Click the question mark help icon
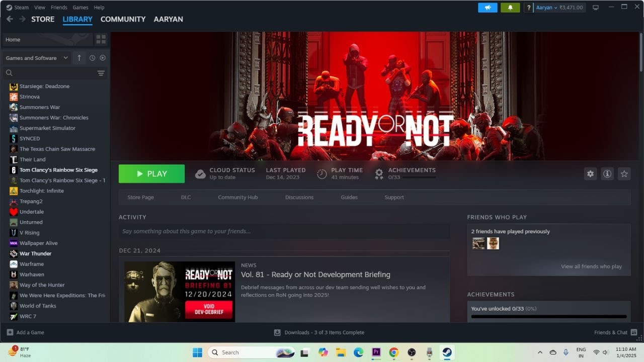 (528, 8)
